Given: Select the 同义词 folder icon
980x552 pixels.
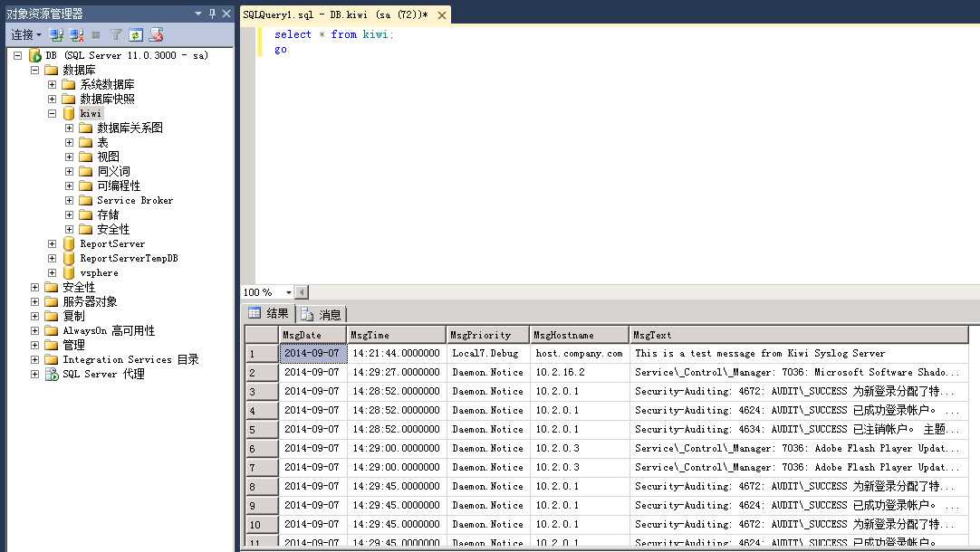Looking at the screenshot, I should [86, 171].
